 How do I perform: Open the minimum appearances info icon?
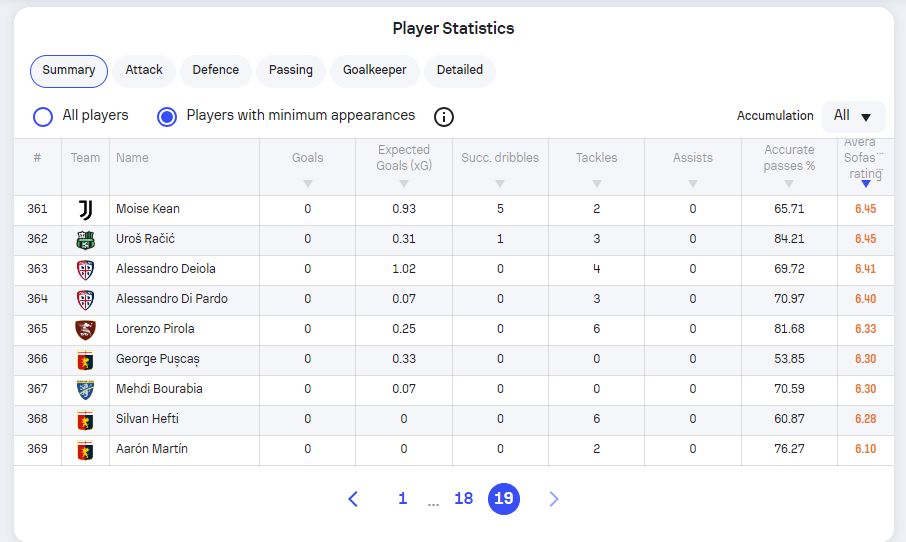[x=444, y=117]
